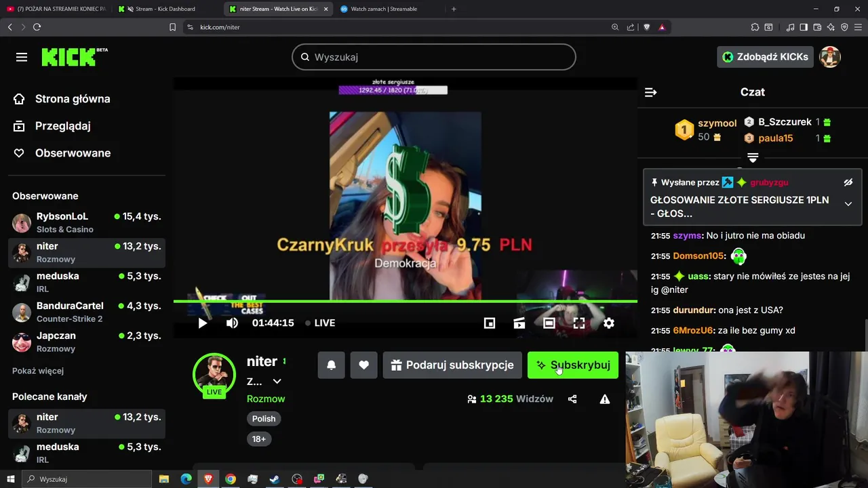Click Podaruj subskrypcje gift button
868x488 pixels.
pos(452,365)
